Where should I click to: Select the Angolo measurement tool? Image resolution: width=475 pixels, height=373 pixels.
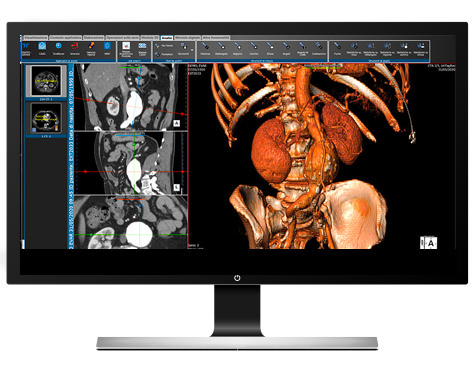point(286,49)
